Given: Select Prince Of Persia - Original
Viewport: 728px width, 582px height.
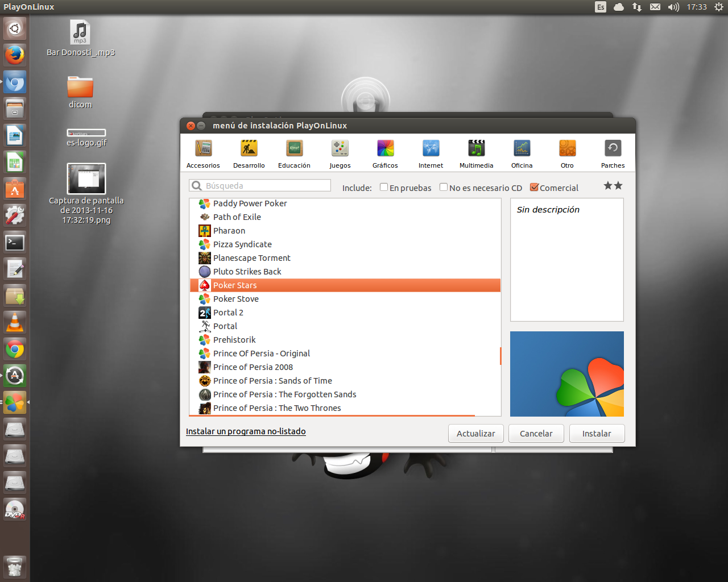Looking at the screenshot, I should 345,354.
